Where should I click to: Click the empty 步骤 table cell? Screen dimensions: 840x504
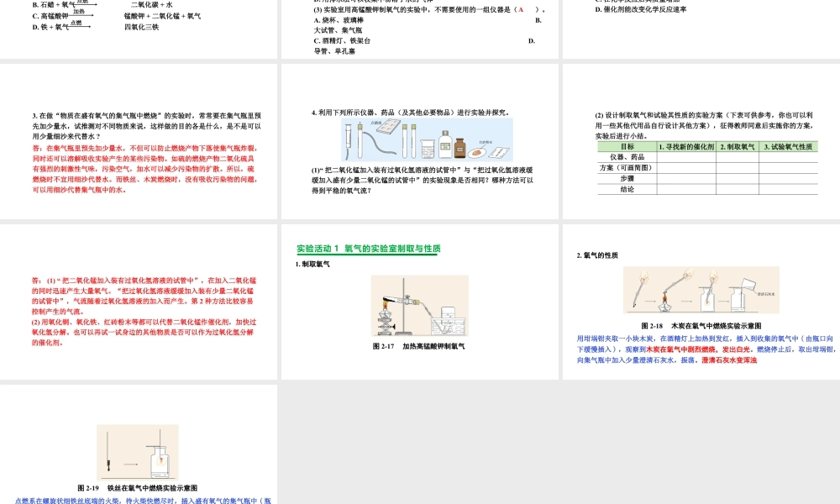pos(686,177)
